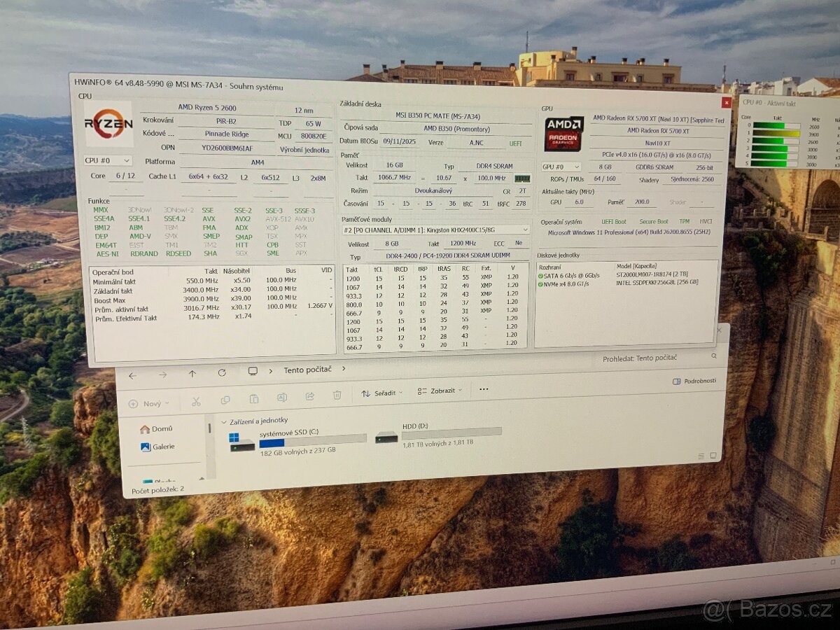This screenshot has height=630, width=840.
Task: Click the NVMe drive green status icon
Action: click(x=540, y=283)
